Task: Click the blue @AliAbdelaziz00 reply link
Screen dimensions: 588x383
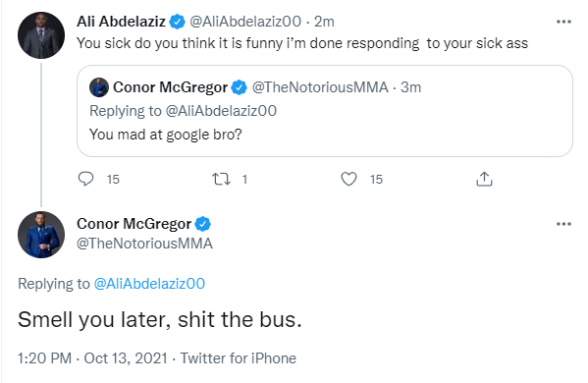Action: (149, 284)
